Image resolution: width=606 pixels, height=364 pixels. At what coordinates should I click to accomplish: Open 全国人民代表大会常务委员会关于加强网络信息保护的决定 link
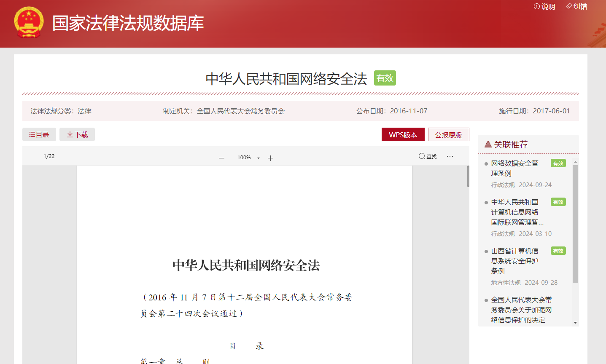[x=521, y=310]
